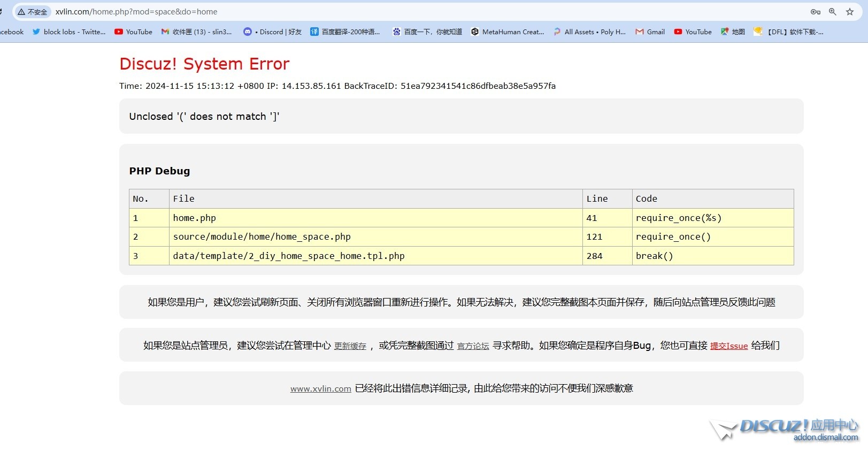Open the 地图 maps bookmark
The image size is (868, 451).
[x=733, y=32]
